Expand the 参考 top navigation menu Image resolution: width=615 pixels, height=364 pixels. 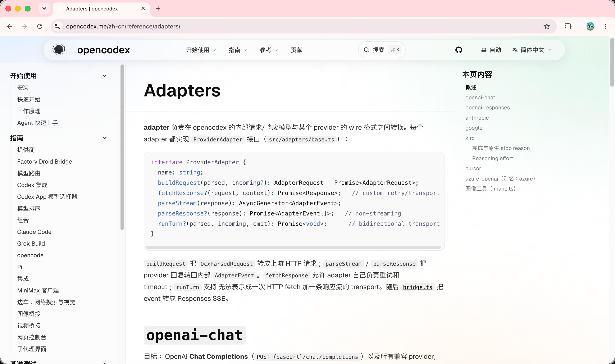click(269, 50)
